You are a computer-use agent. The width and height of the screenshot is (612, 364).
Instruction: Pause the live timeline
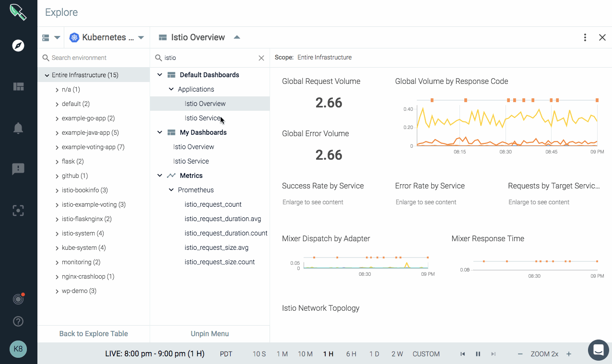[x=478, y=354]
